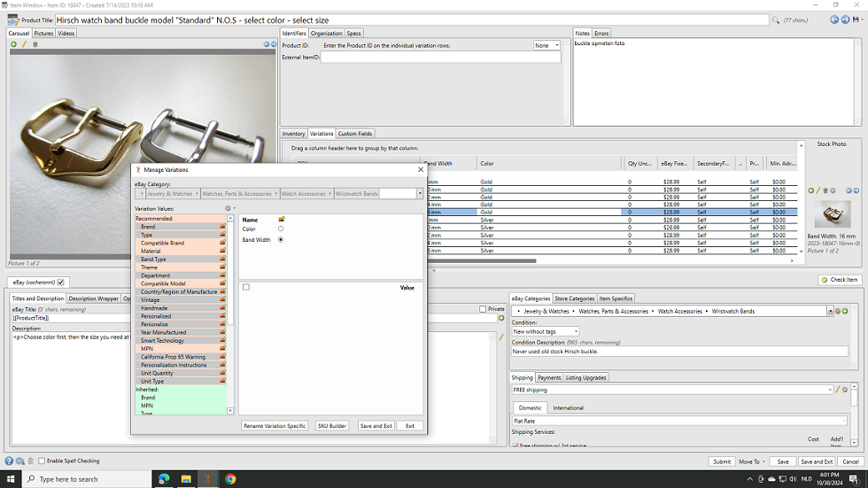Viewport: 868px width, 488px height.
Task: Click the stock photo buckle thumbnail
Action: [x=831, y=214]
